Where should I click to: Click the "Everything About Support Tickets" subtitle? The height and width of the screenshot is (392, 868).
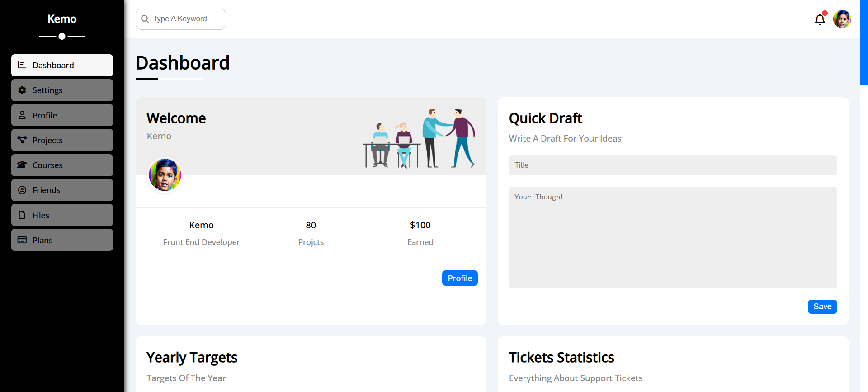[576, 378]
